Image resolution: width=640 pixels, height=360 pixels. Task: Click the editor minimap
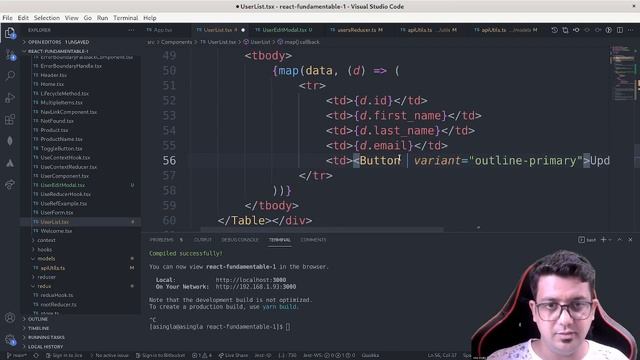point(623,73)
